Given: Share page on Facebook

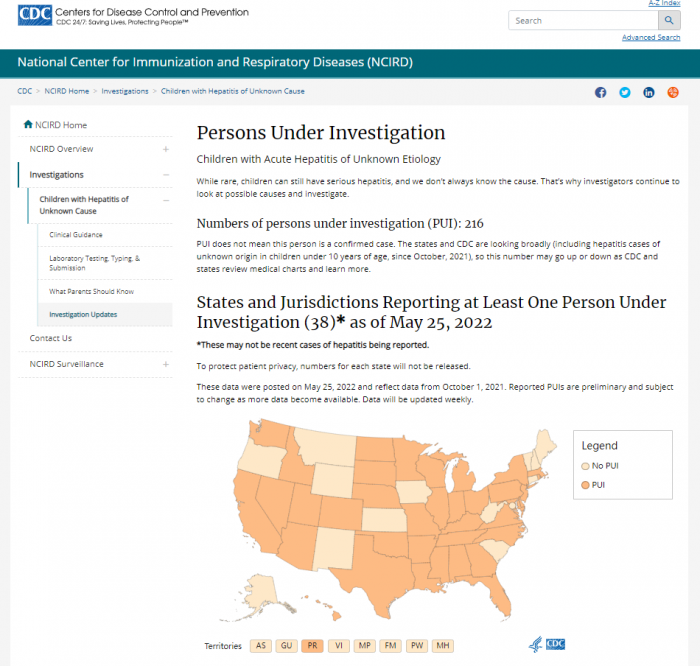Looking at the screenshot, I should [601, 92].
